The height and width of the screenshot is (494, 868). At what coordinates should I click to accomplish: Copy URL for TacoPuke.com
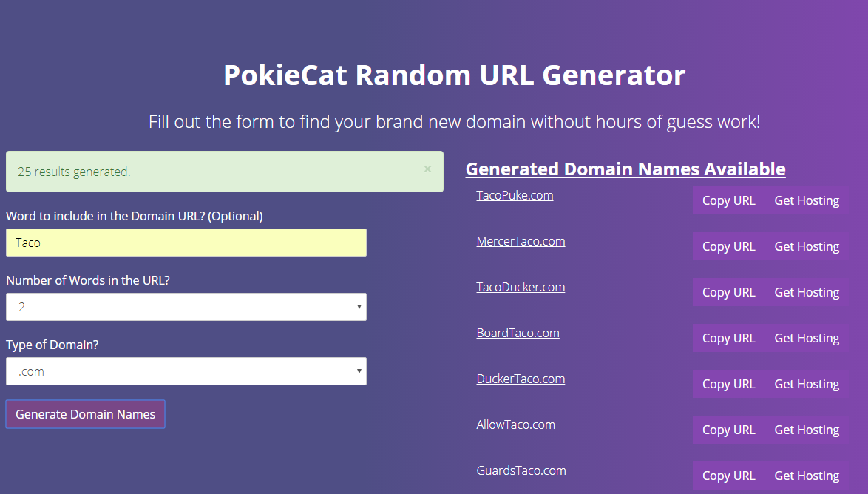click(x=728, y=200)
